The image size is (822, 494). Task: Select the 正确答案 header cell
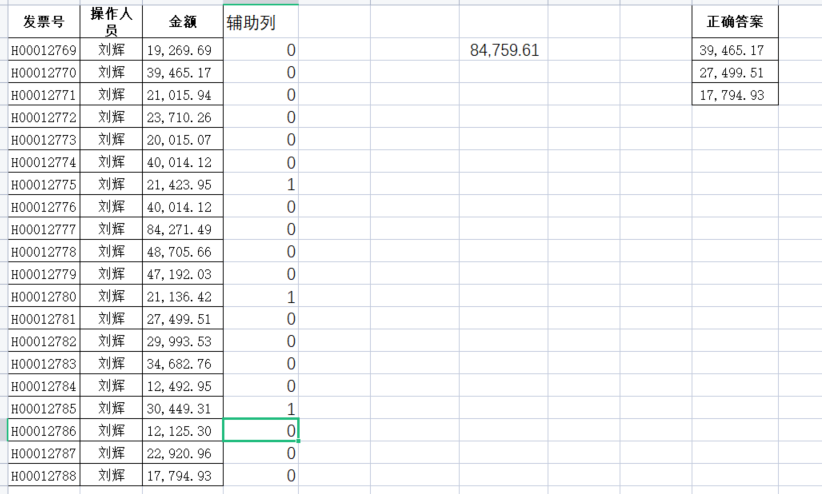coord(735,22)
